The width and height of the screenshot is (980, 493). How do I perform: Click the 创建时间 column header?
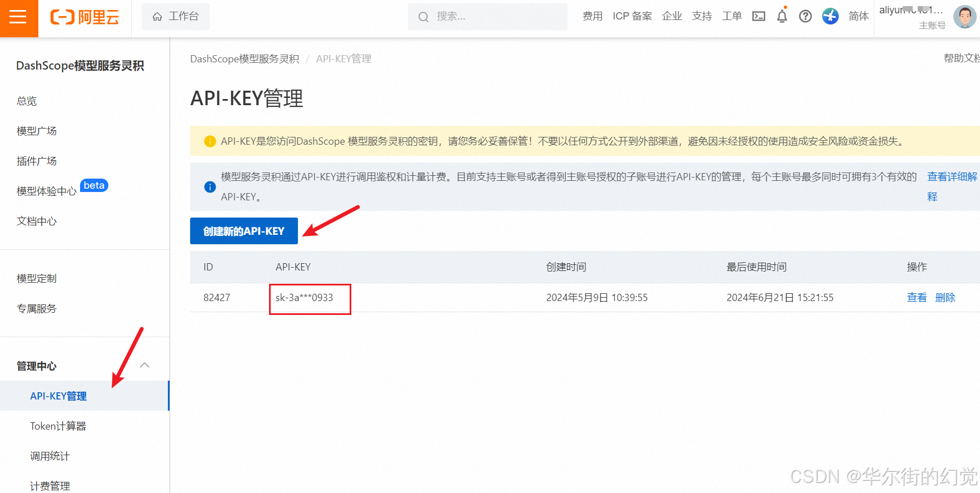[x=566, y=267]
